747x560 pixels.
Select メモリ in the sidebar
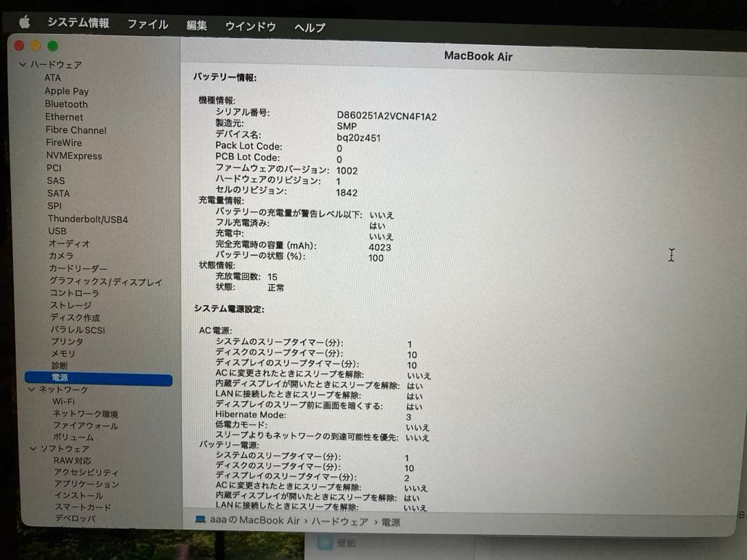tap(64, 353)
